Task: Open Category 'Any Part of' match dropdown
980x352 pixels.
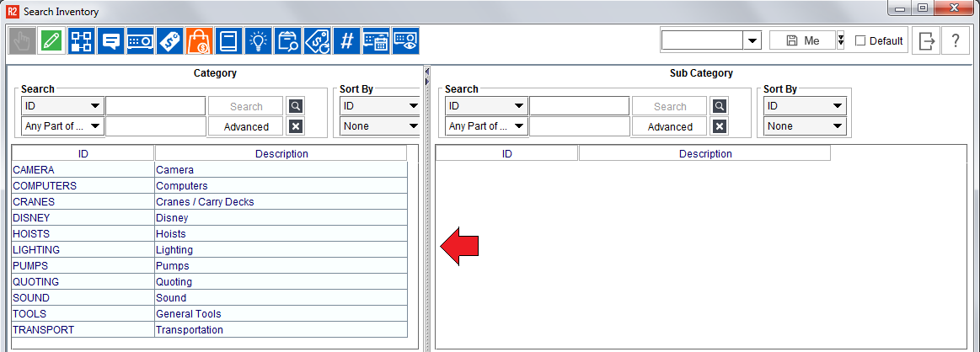Action: tap(62, 126)
